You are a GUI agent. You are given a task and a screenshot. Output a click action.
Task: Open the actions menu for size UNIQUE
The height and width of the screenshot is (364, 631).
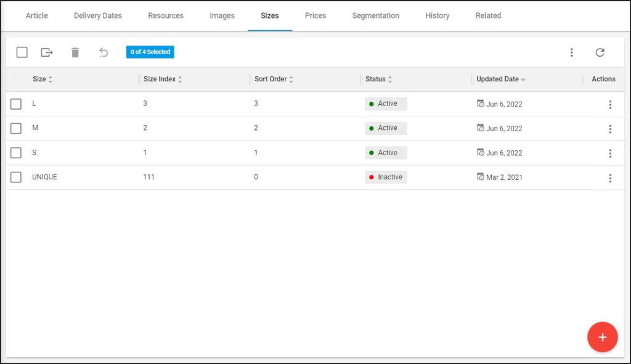(x=610, y=178)
